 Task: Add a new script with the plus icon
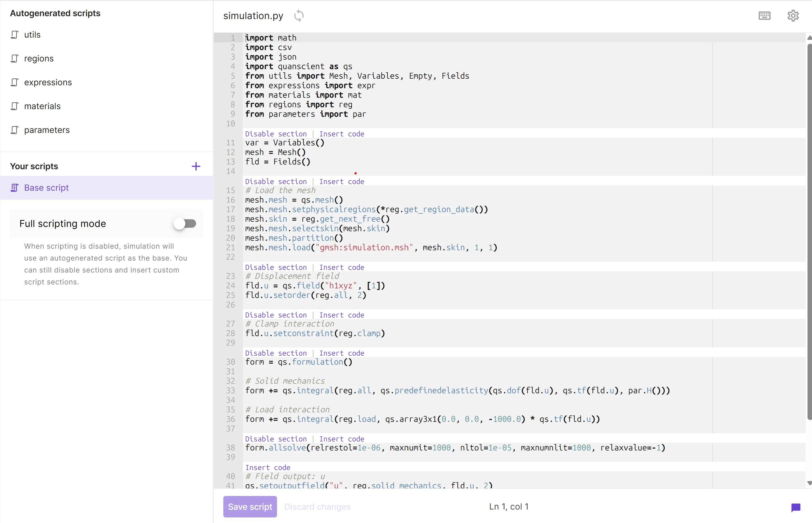coord(196,166)
